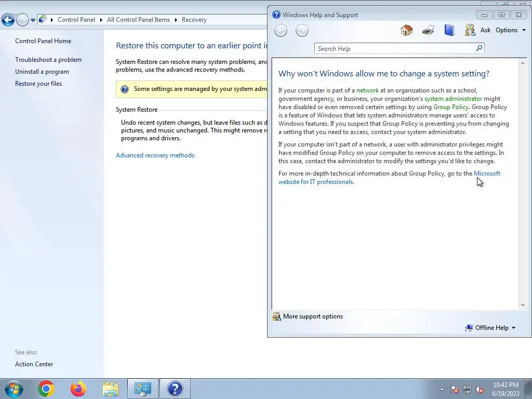Image resolution: width=532 pixels, height=399 pixels.
Task: Click the Offline Help monitor icon
Action: click(x=469, y=328)
